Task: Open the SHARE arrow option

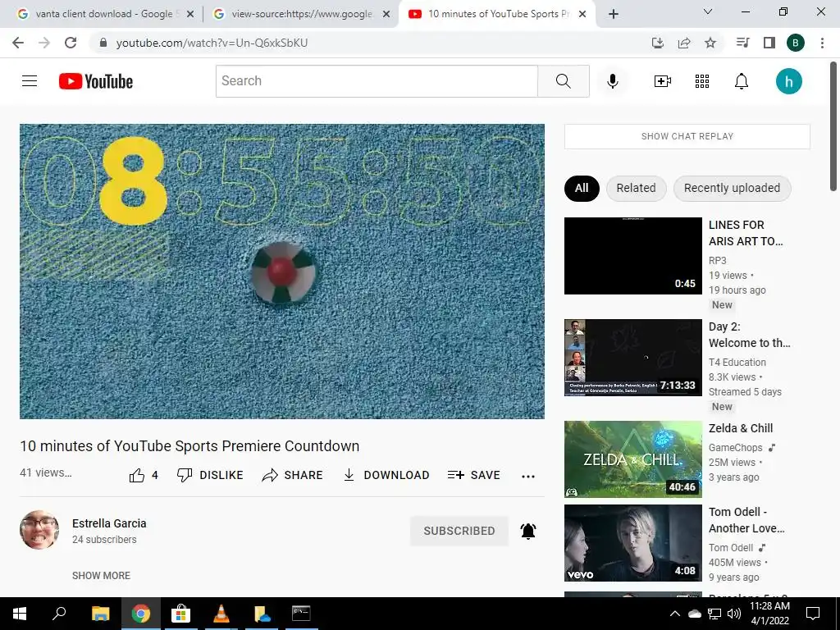Action: point(292,475)
